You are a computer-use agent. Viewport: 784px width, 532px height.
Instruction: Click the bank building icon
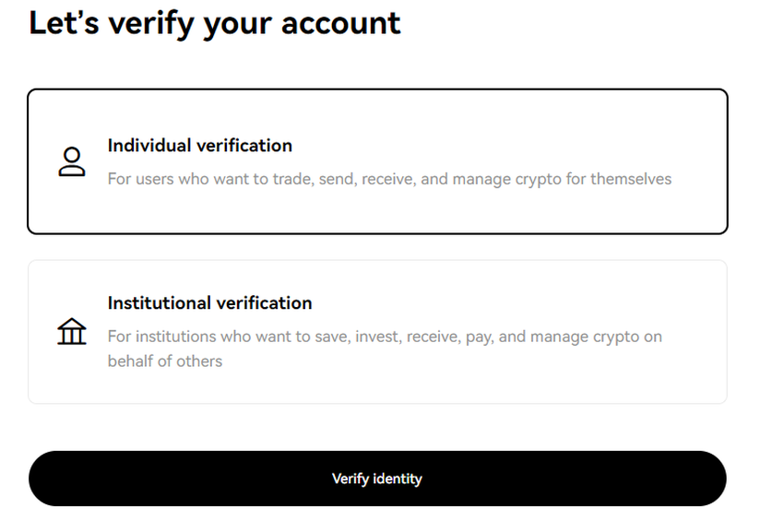pyautogui.click(x=71, y=330)
